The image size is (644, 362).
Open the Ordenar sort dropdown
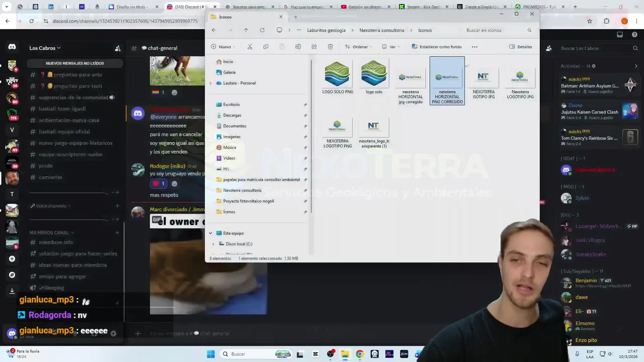359,47
